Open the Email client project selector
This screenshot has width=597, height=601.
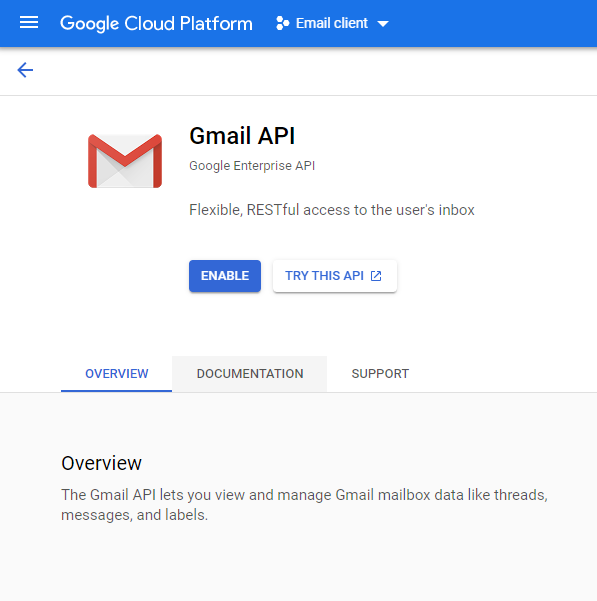[x=332, y=23]
